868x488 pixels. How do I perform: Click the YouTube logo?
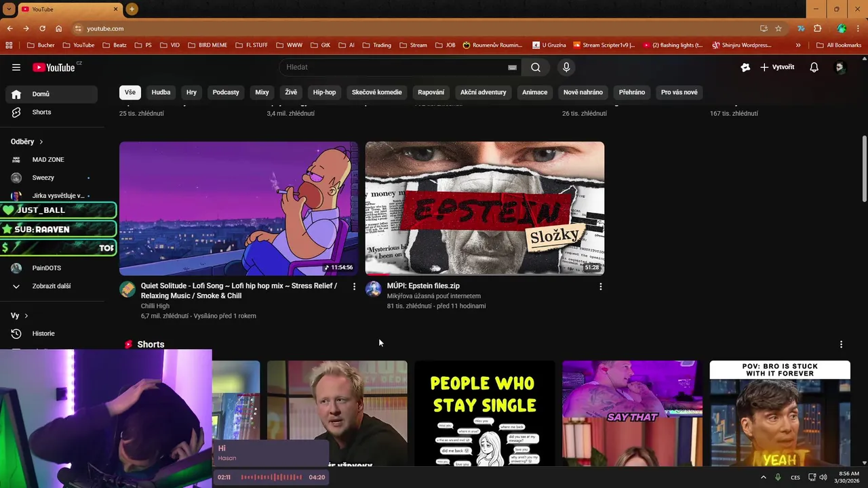pos(54,67)
